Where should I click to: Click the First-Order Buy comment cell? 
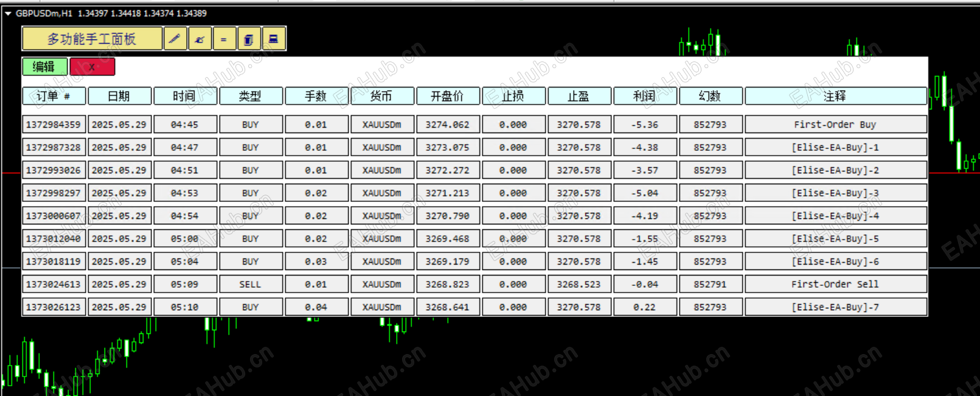[836, 125]
